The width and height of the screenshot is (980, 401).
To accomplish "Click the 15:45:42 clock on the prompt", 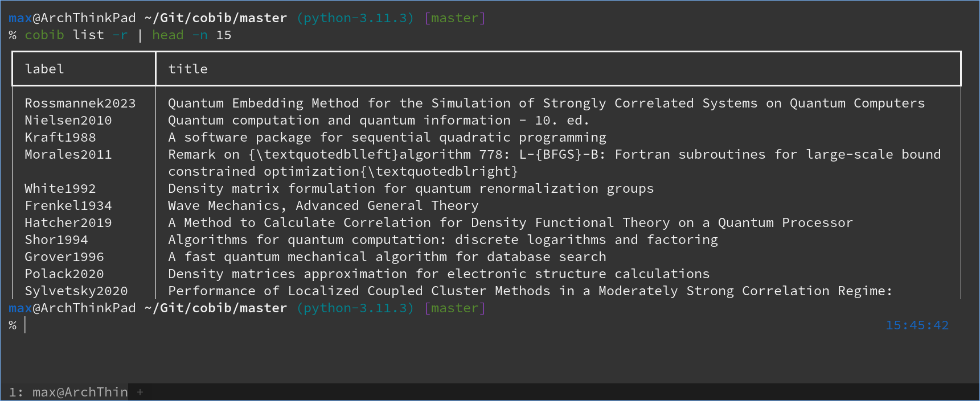I will [917, 325].
